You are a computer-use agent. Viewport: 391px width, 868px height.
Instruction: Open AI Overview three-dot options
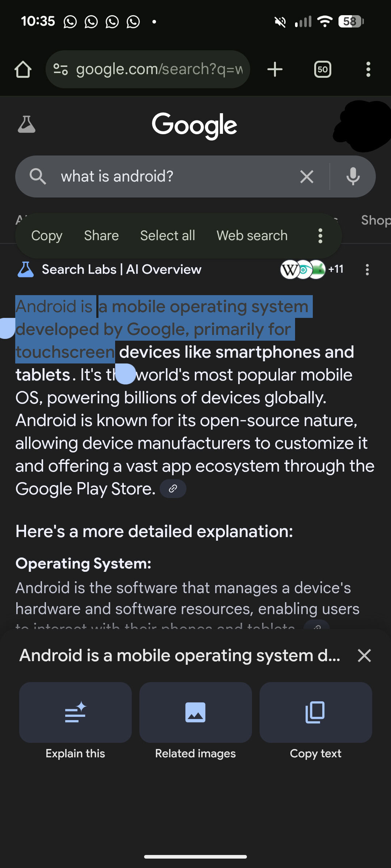[x=367, y=269]
